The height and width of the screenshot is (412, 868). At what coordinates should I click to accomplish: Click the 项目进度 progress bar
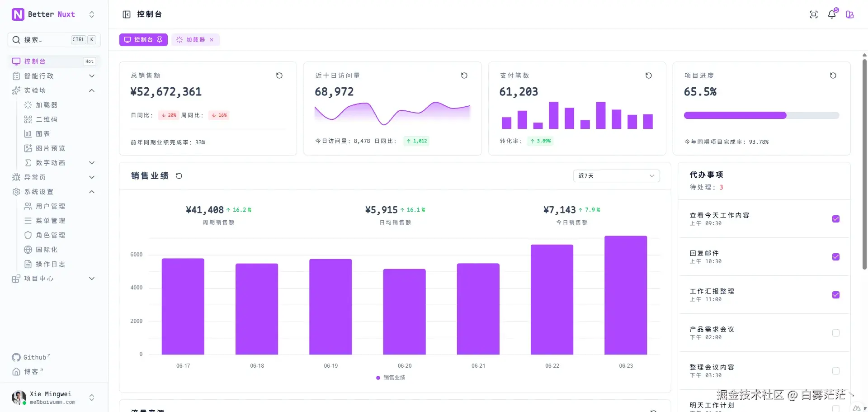[761, 115]
